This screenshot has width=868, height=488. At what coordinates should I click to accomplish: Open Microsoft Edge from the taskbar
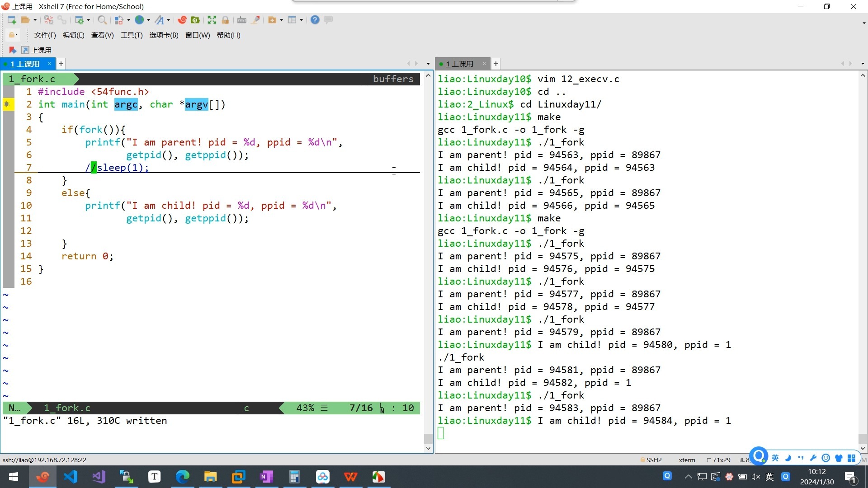click(183, 477)
